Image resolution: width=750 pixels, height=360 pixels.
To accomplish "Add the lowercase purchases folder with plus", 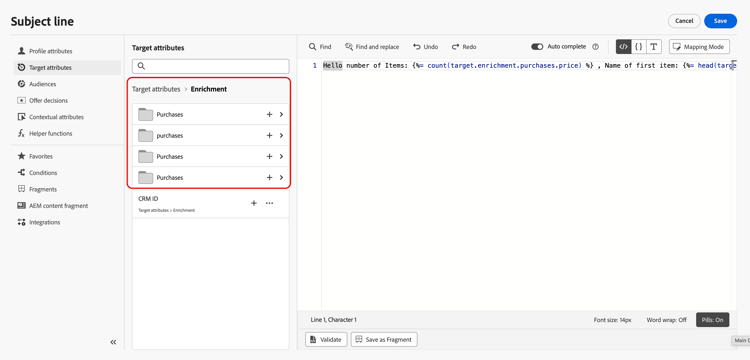I will (x=269, y=136).
